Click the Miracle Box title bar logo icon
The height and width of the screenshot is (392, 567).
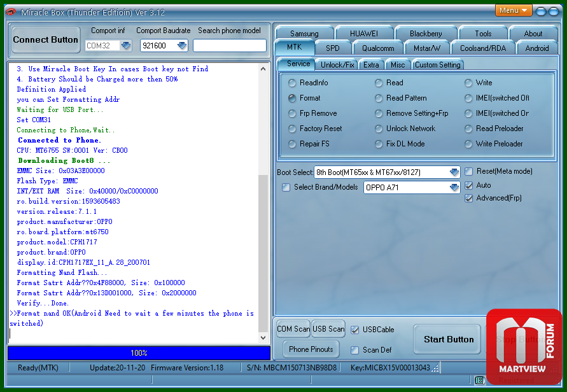[11, 11]
